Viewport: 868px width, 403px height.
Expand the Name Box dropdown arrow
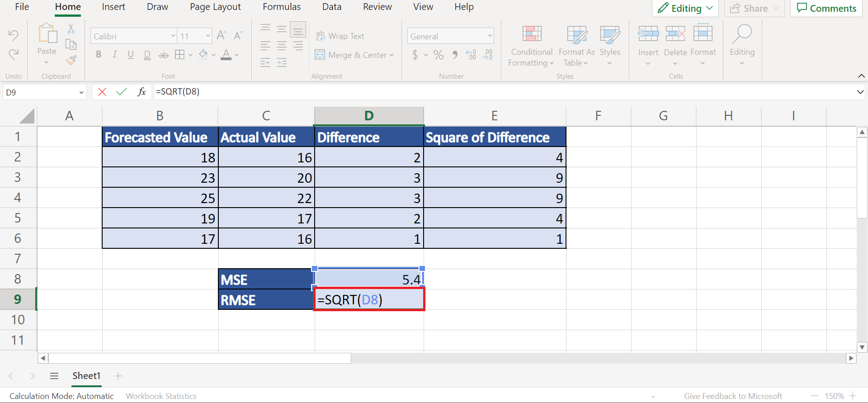coord(81,92)
